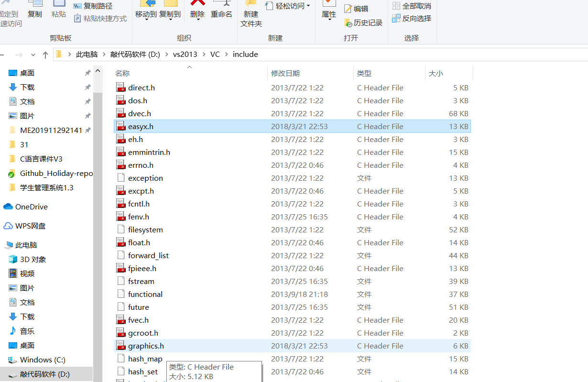
Task: Click the 复制 (Copy) ribbon button
Action: click(34, 10)
